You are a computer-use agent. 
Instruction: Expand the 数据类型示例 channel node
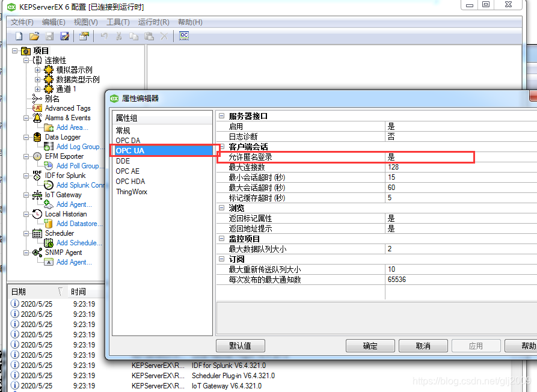38,79
